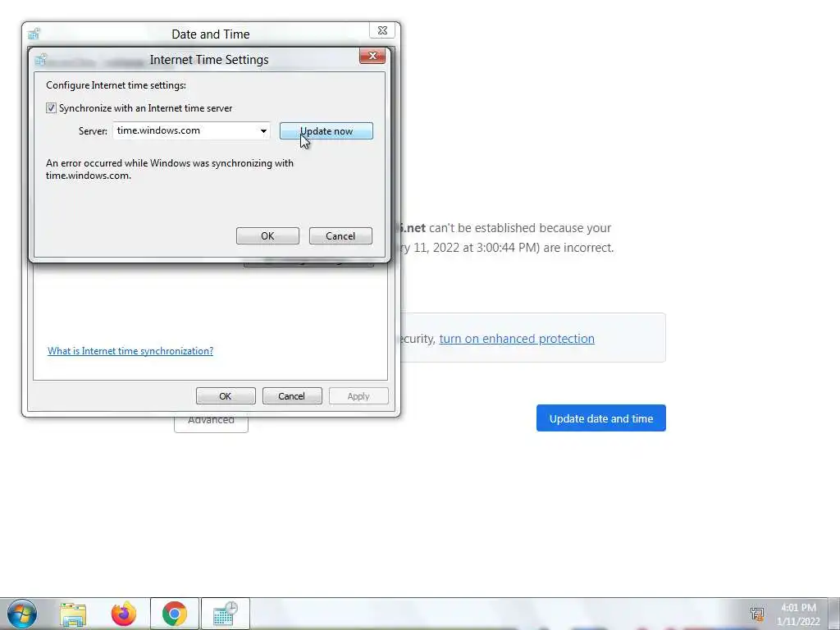Select Date and Time taskbar icon
The image size is (840, 630).
(x=225, y=614)
